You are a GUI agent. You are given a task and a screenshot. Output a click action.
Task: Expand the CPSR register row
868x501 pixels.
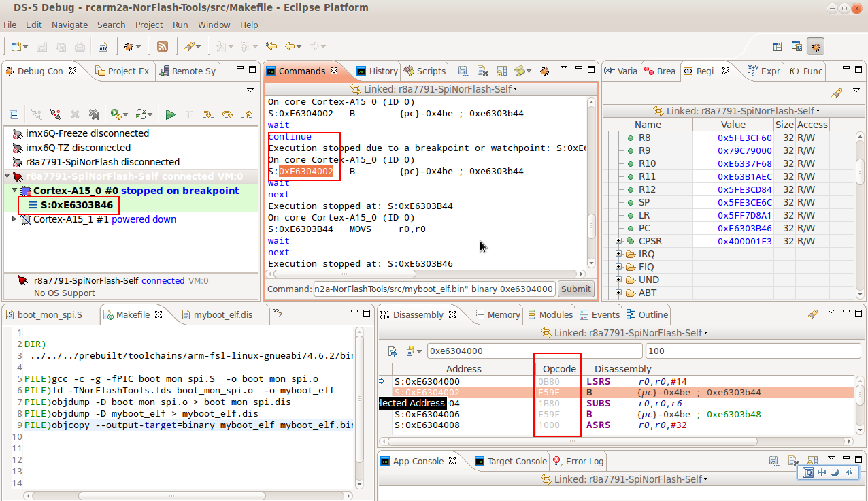[x=619, y=241]
